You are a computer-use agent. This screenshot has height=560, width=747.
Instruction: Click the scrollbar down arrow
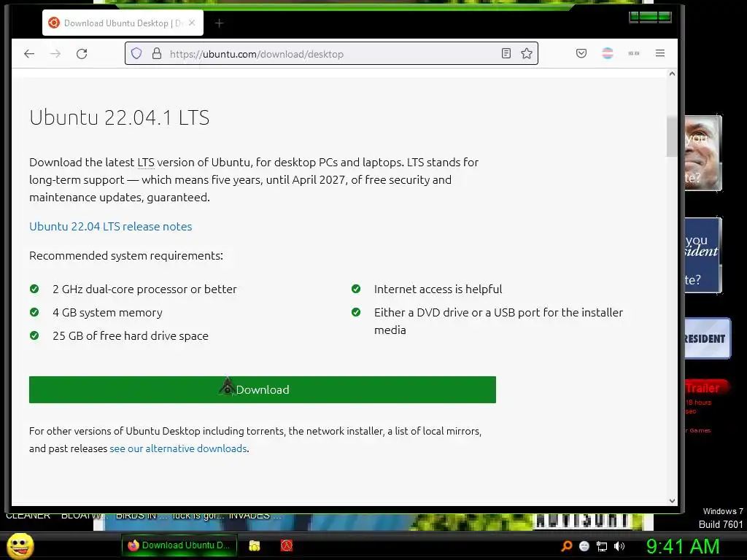pos(672,500)
